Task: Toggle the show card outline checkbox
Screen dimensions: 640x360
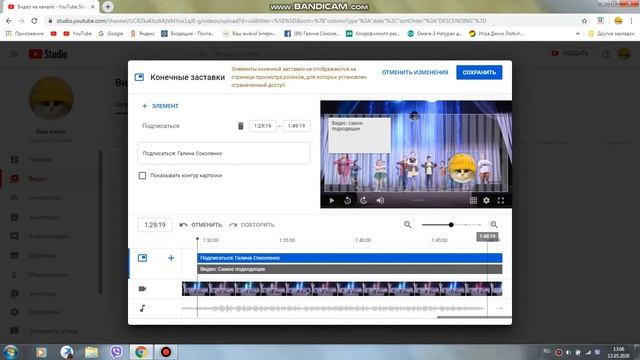Action: tap(142, 176)
